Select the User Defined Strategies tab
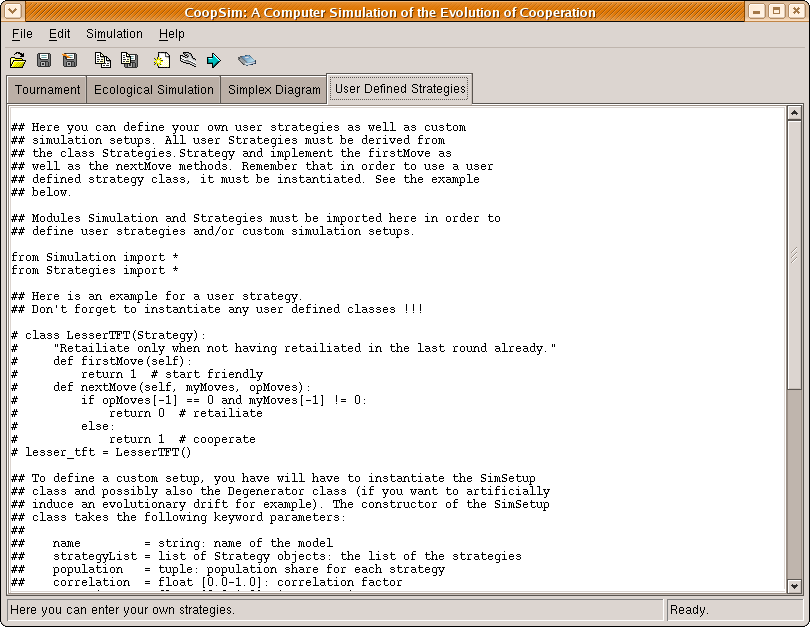 click(400, 89)
